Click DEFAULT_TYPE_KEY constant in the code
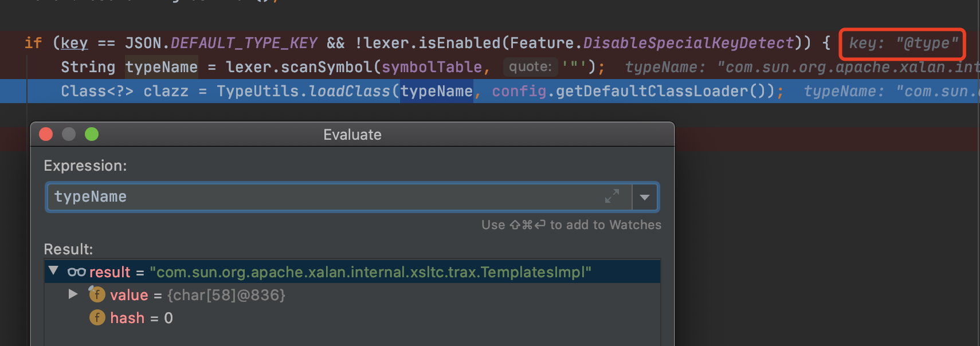Image resolution: width=980 pixels, height=346 pixels. click(x=244, y=43)
